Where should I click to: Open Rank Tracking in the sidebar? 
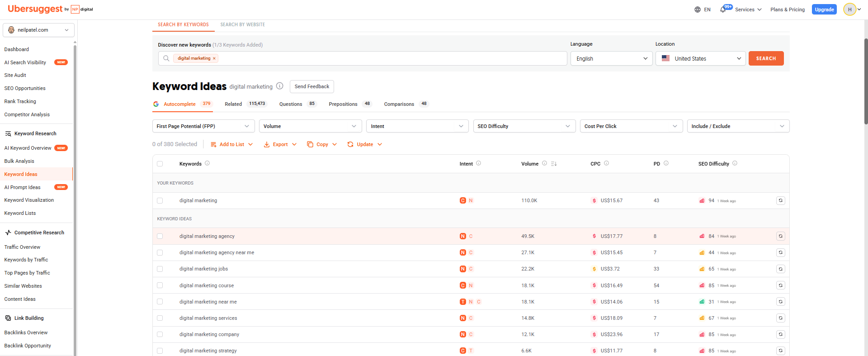tap(20, 101)
